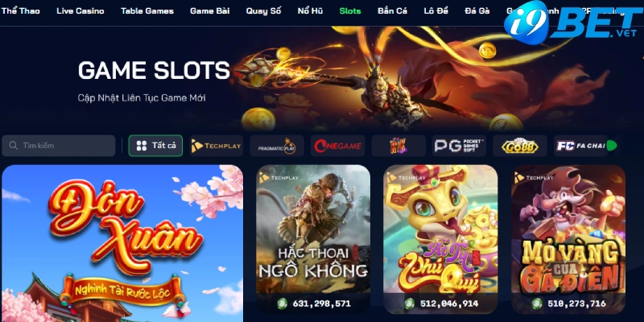Show the next providers with green arrow
This screenshot has height=322, width=644.
click(x=612, y=146)
